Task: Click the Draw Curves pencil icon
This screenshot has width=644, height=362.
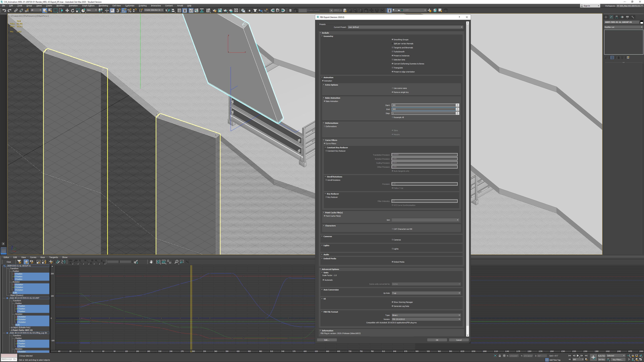Action: pyautogui.click(x=58, y=262)
